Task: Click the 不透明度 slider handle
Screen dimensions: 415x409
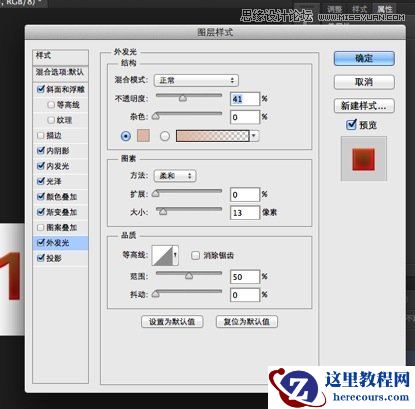Action: click(x=182, y=98)
